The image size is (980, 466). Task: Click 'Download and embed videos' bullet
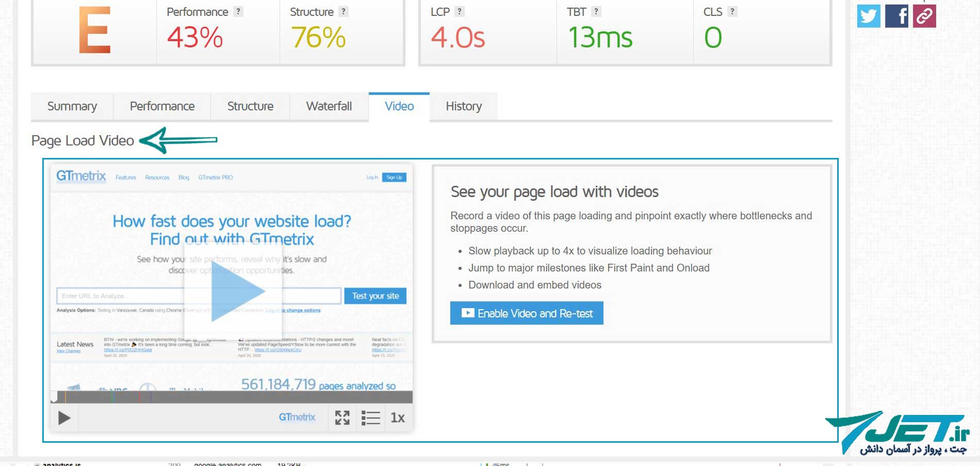coord(535,285)
